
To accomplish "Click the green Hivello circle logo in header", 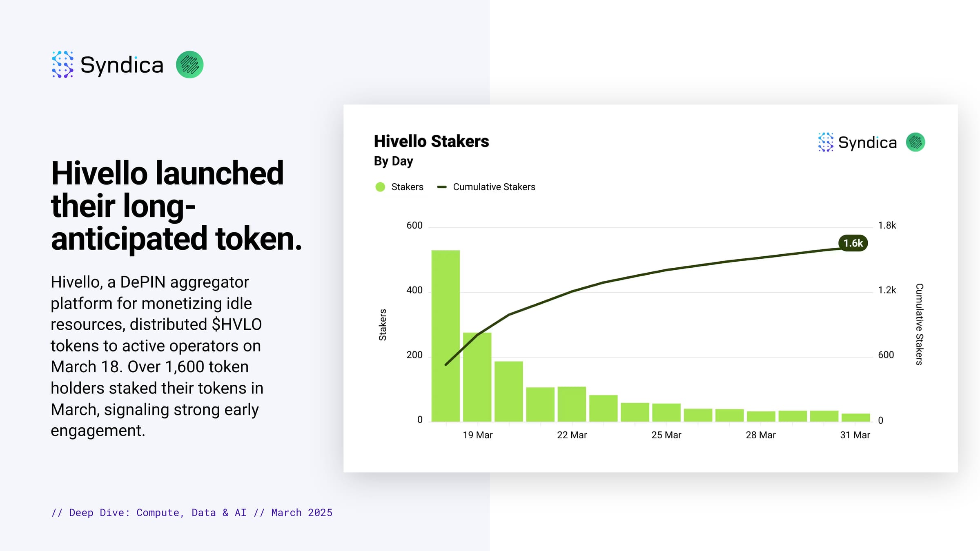I will 189,64.
